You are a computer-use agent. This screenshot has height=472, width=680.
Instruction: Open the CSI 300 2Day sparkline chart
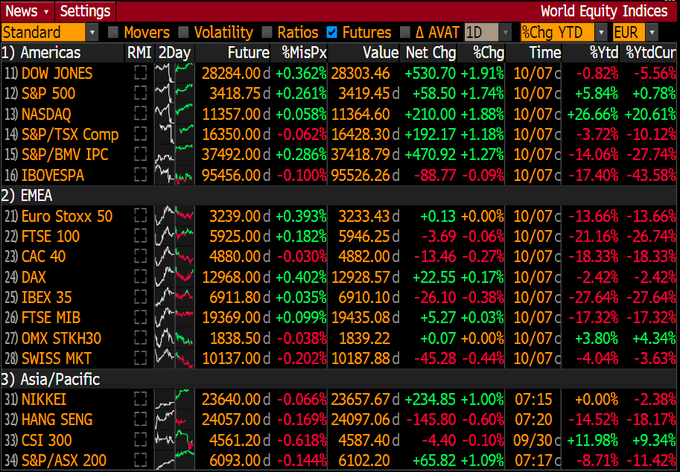174,440
